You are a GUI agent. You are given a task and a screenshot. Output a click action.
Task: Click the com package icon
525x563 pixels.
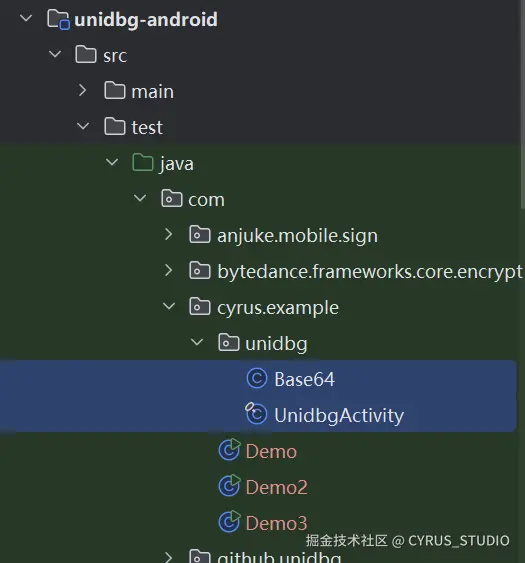[x=172, y=199]
